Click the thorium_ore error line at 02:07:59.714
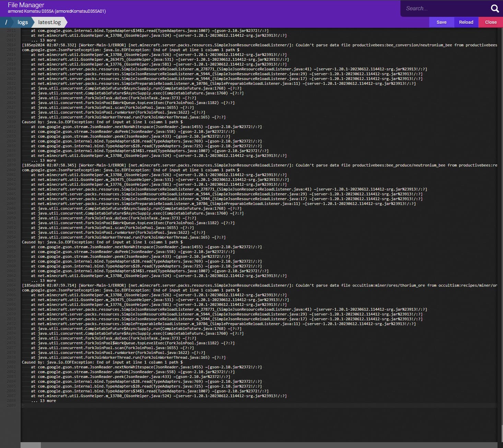Image resolution: width=503 pixels, height=448 pixels. [206, 285]
